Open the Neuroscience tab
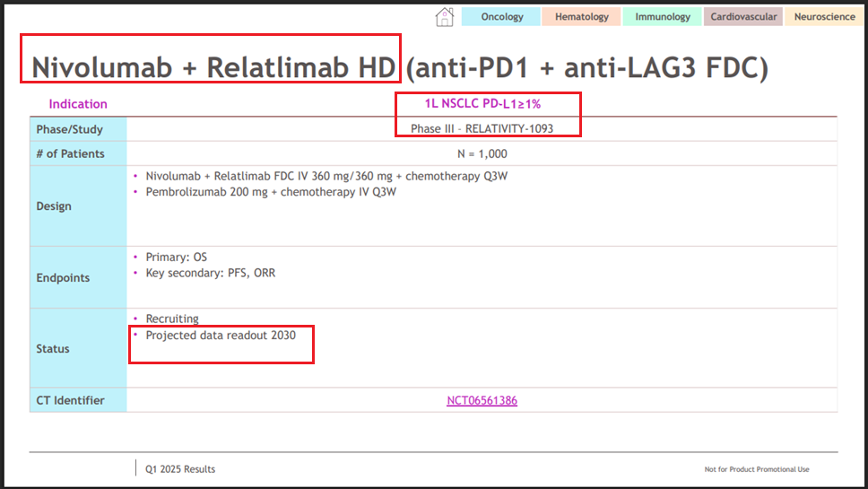 824,17
